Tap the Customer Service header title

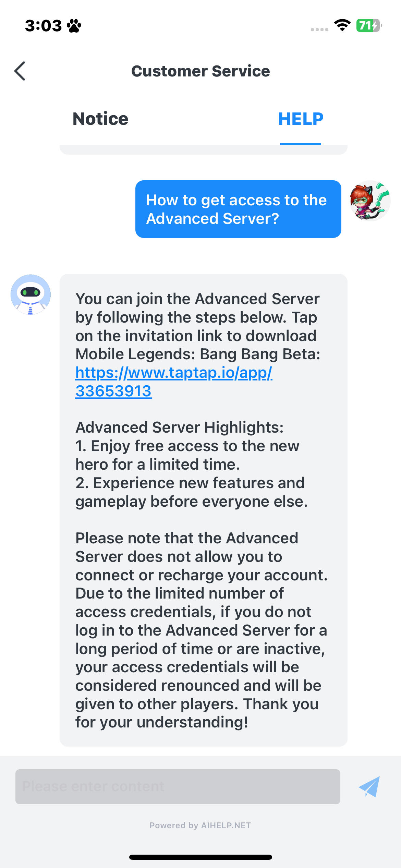tap(200, 71)
